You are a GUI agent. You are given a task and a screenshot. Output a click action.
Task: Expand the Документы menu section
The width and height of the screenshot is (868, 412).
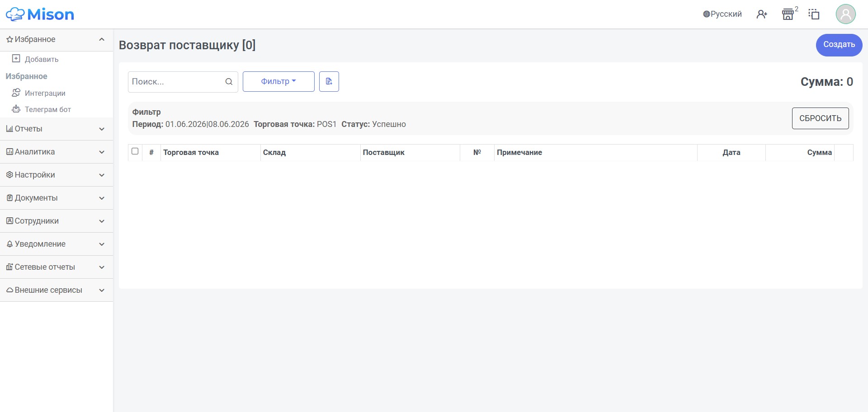(x=57, y=198)
